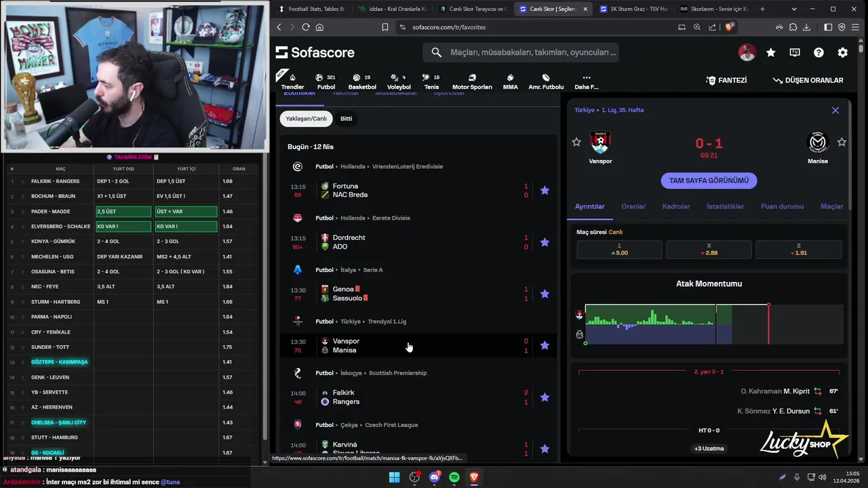The image size is (868, 488).
Task: Switch to Puan durumu tab
Action: click(x=782, y=206)
